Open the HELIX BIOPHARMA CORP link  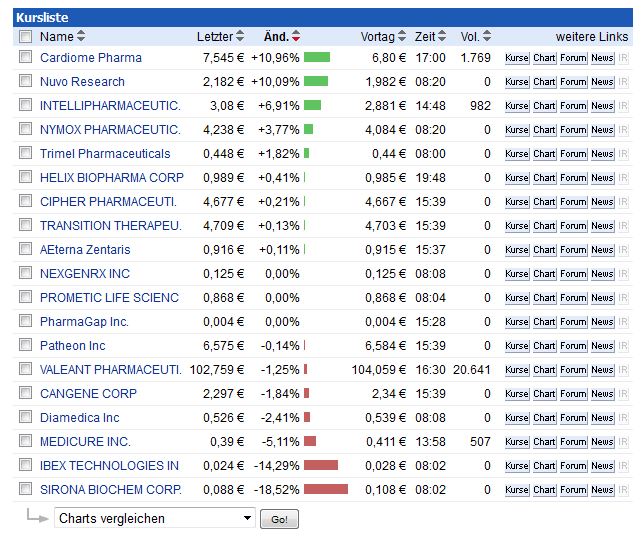tap(112, 178)
